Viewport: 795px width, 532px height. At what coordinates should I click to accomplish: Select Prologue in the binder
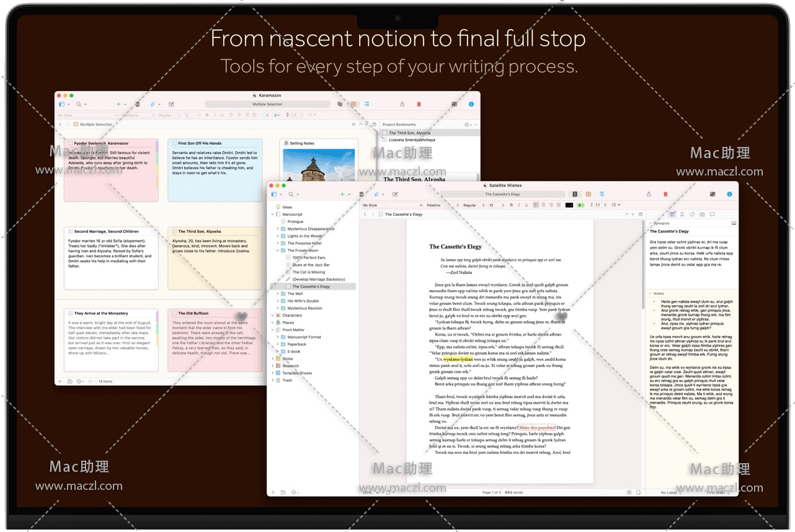pos(295,221)
